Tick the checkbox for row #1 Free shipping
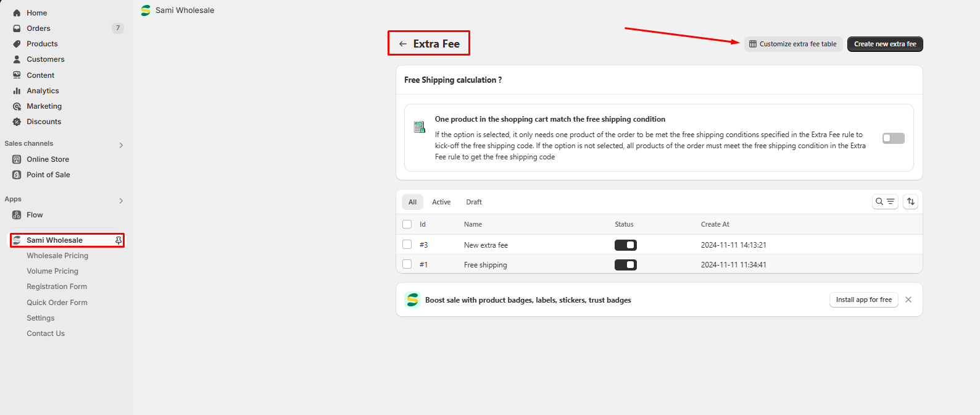This screenshot has height=415, width=980. point(407,264)
